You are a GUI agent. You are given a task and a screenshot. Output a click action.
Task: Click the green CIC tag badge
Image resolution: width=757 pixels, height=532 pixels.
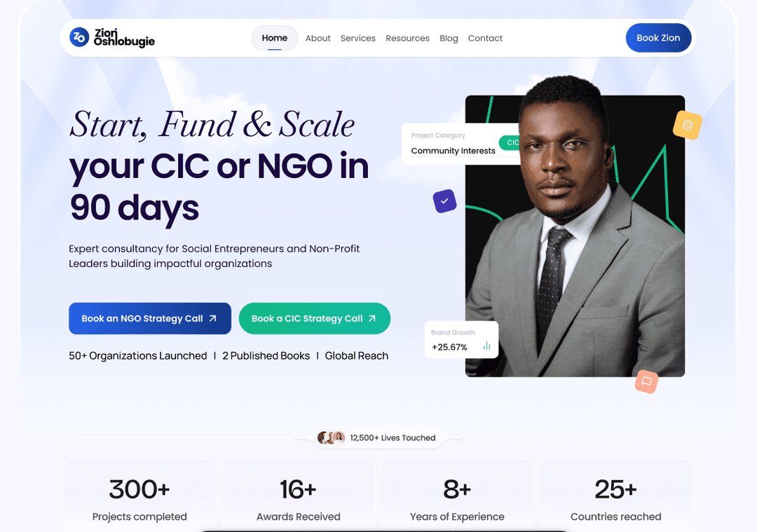(510, 143)
